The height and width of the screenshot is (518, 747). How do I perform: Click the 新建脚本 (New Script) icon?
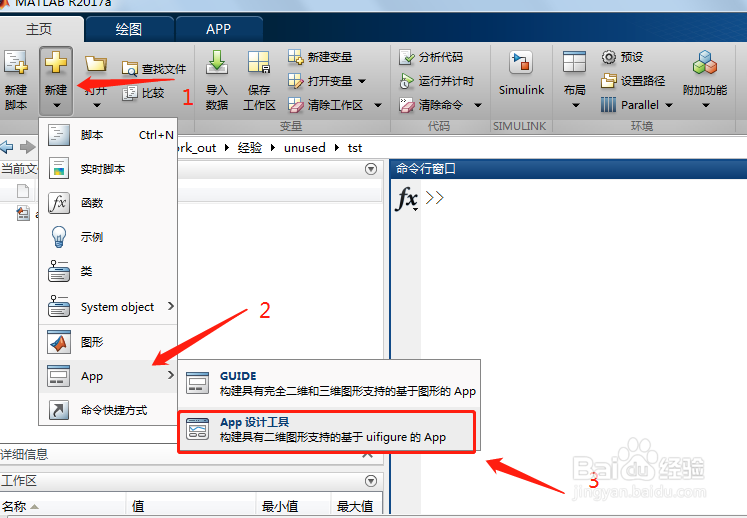click(16, 63)
